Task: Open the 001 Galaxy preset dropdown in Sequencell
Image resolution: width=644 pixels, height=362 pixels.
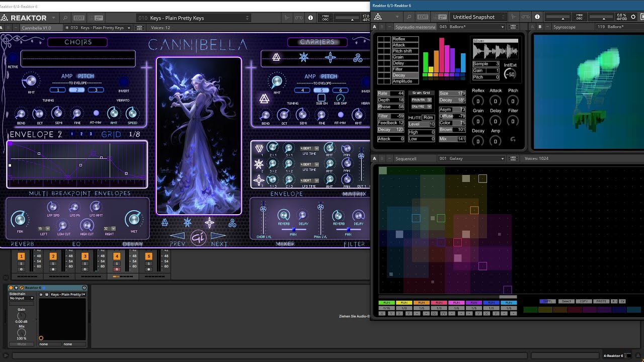Action: tap(471, 158)
